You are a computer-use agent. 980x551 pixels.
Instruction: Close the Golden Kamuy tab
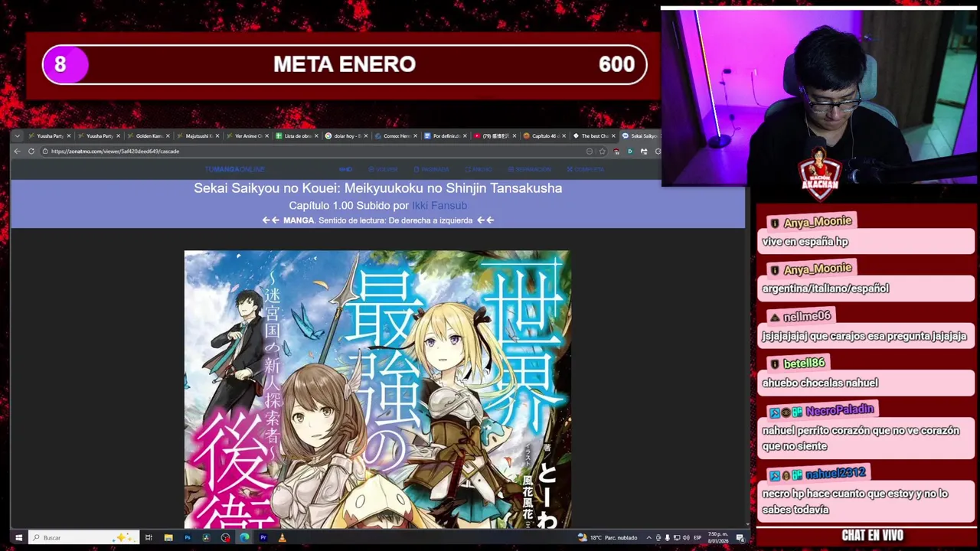pyautogui.click(x=167, y=136)
